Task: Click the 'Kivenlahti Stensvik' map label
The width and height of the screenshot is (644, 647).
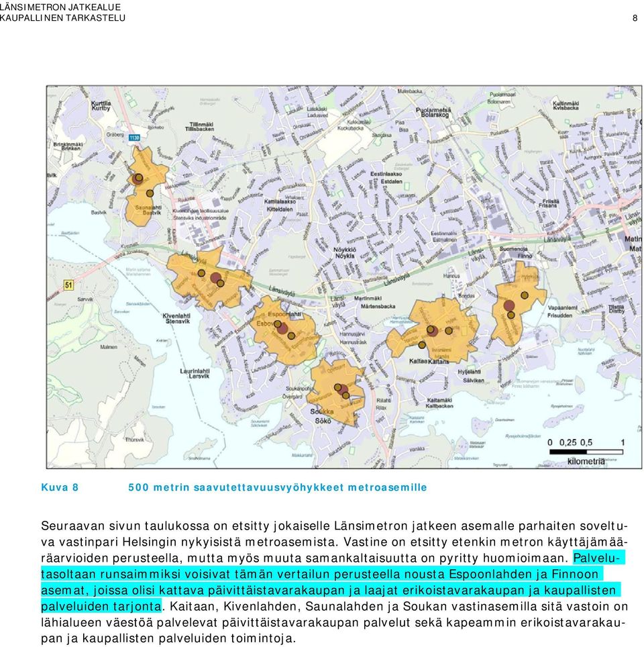Action: click(176, 318)
